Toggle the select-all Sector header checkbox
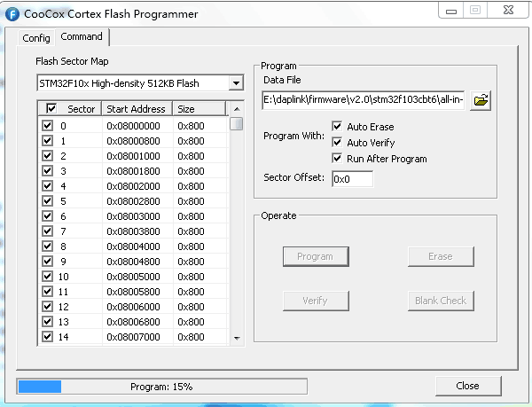Screen dimensions: 532x407 point(51,108)
